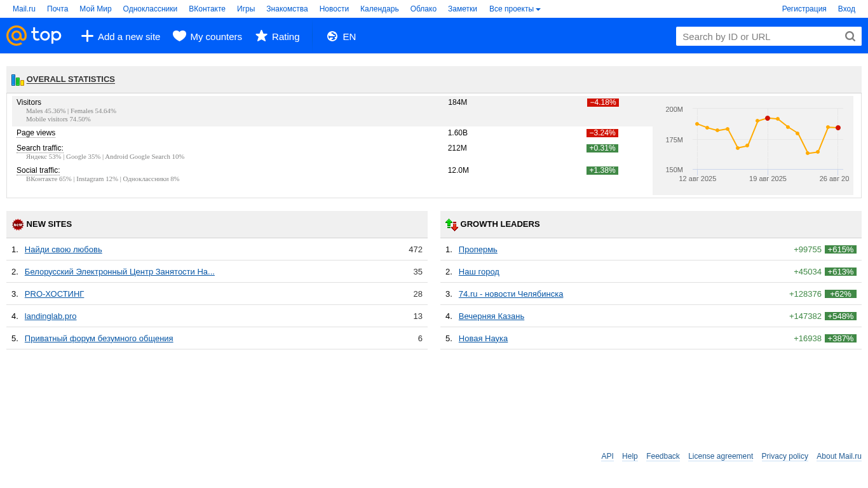This screenshot has height=488, width=868.
Task: Click the Growth Leaders arrows icon
Action: click(x=452, y=224)
